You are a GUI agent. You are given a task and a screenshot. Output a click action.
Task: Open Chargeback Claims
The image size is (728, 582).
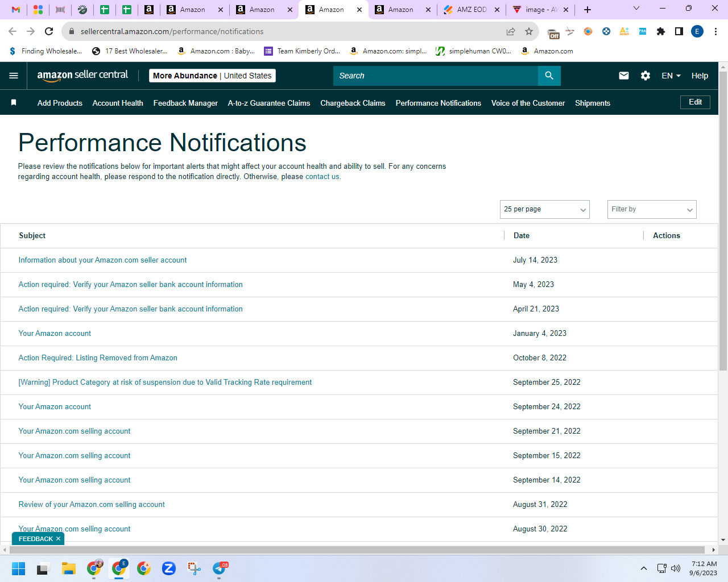[x=353, y=103]
